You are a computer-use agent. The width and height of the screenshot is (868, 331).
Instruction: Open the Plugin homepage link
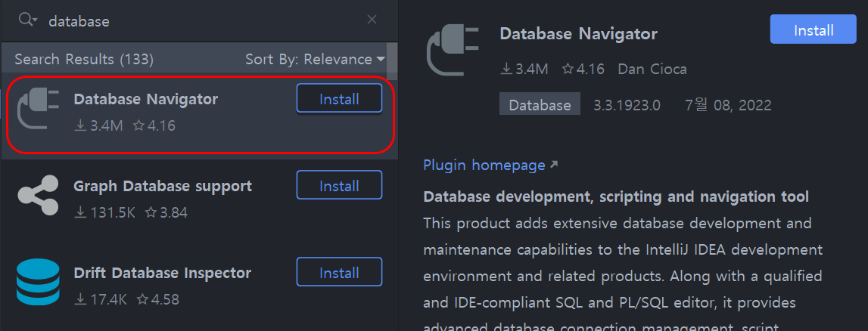tap(490, 165)
